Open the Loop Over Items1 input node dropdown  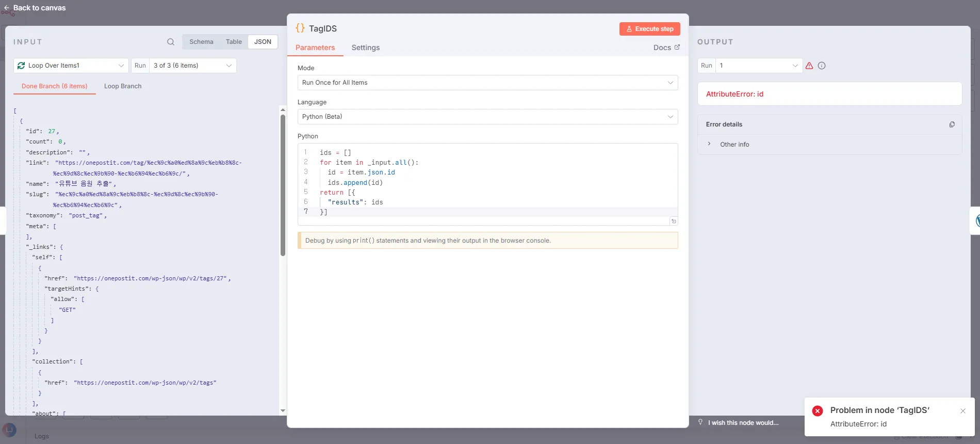71,66
